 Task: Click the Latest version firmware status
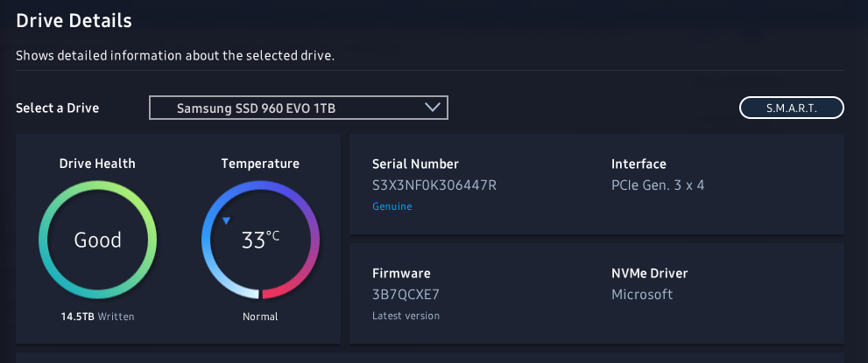pos(406,316)
